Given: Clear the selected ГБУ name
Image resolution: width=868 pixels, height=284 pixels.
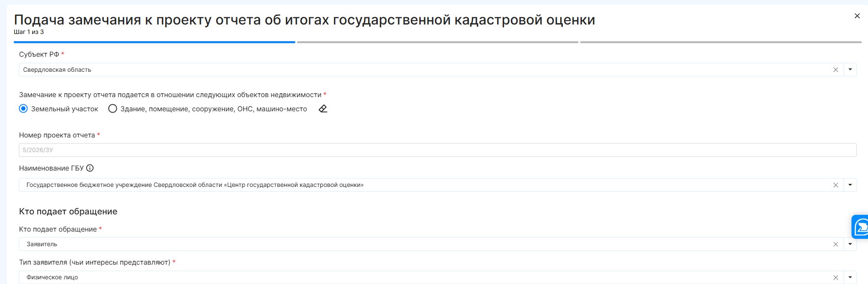Looking at the screenshot, I should pyautogui.click(x=835, y=185).
